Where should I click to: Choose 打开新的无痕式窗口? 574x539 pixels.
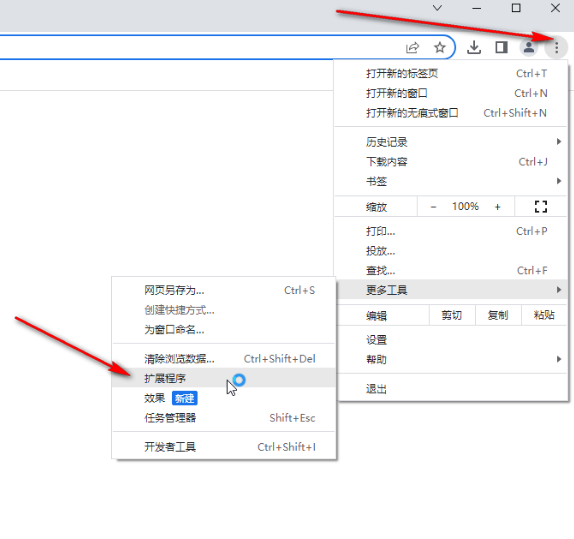[x=451, y=113]
